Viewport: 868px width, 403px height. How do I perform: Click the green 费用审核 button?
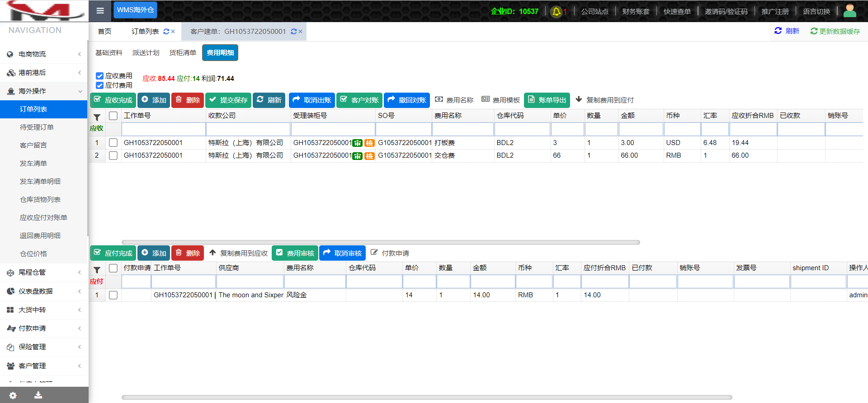click(295, 253)
